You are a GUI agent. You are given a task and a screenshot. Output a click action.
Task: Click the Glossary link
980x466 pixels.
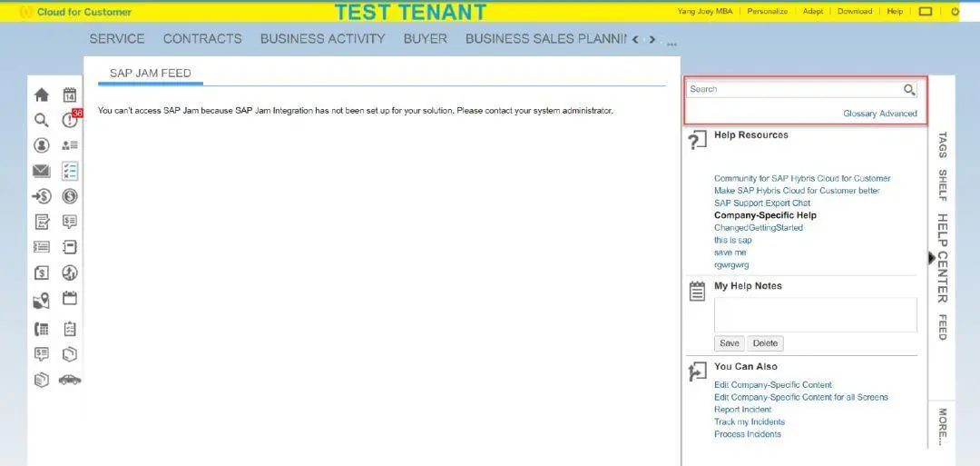tap(860, 114)
